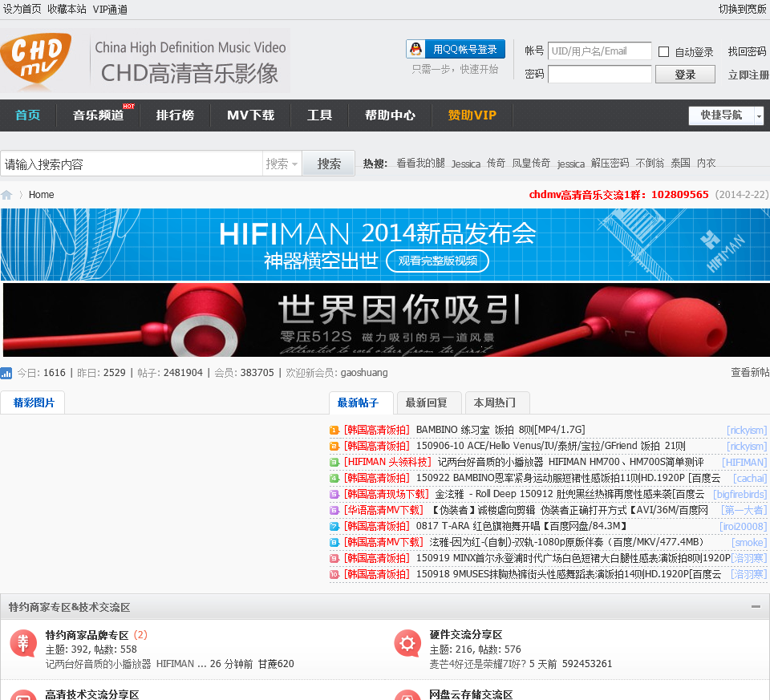770x700 pixels.
Task: Click hot search 凤皇传奇
Action: coord(531,163)
